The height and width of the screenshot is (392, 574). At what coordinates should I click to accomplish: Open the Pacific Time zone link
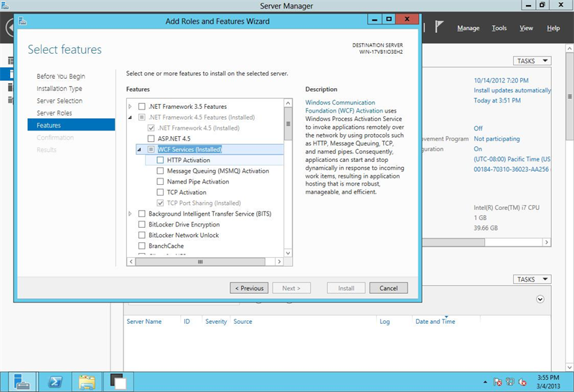click(x=512, y=159)
